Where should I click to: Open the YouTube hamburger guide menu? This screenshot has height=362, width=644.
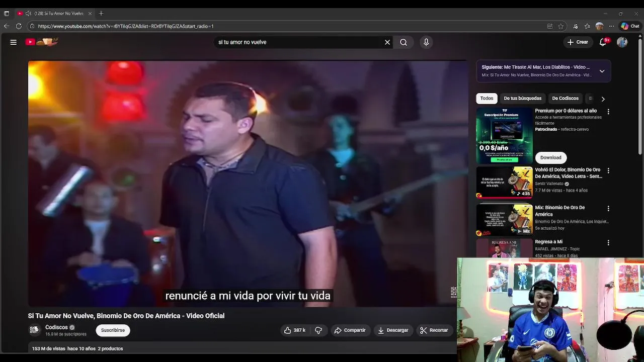pyautogui.click(x=14, y=42)
